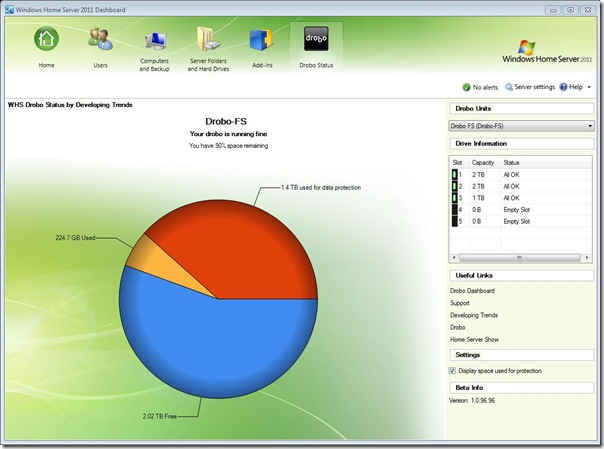This screenshot has height=449, width=604.
Task: Expand the Help dropdown menu
Action: tap(579, 87)
